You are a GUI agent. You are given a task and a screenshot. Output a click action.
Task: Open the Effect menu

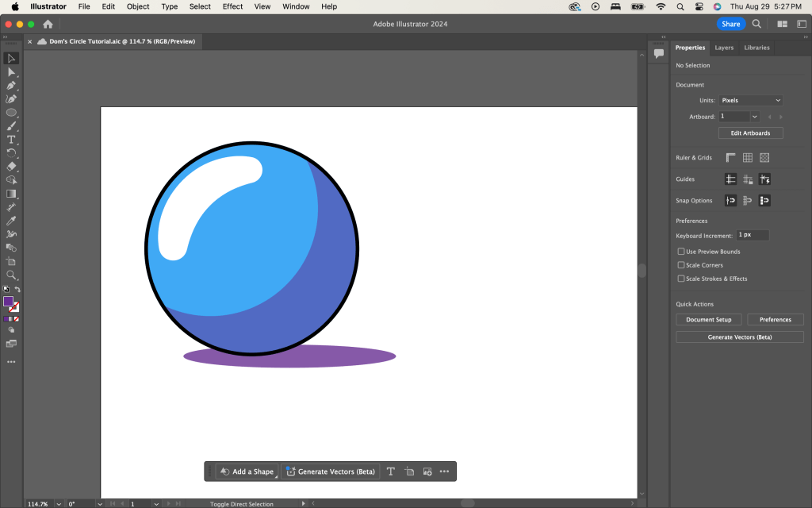[232, 6]
